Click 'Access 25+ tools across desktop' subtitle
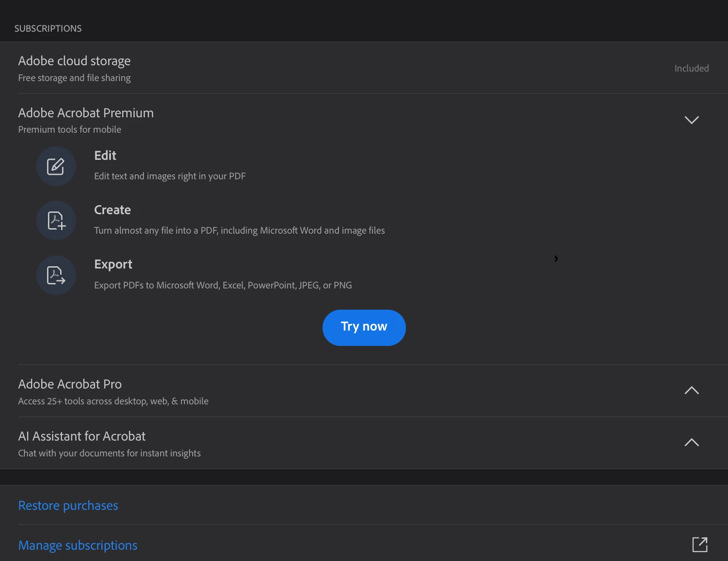 tap(113, 401)
